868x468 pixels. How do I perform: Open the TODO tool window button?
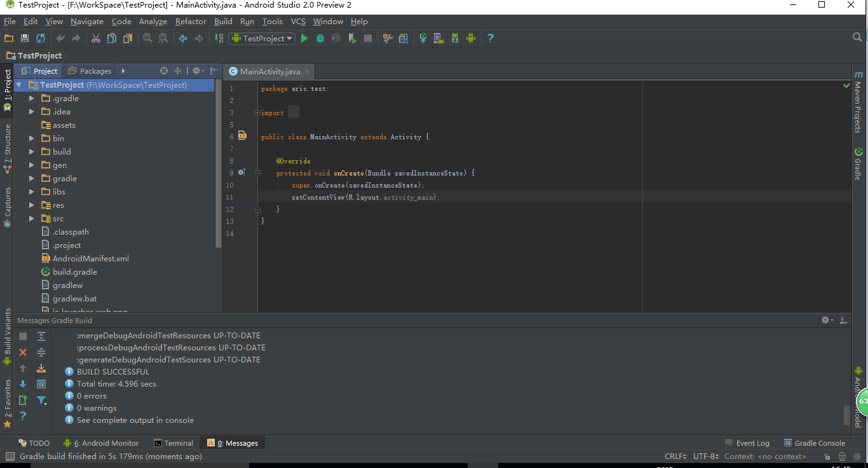(x=34, y=443)
